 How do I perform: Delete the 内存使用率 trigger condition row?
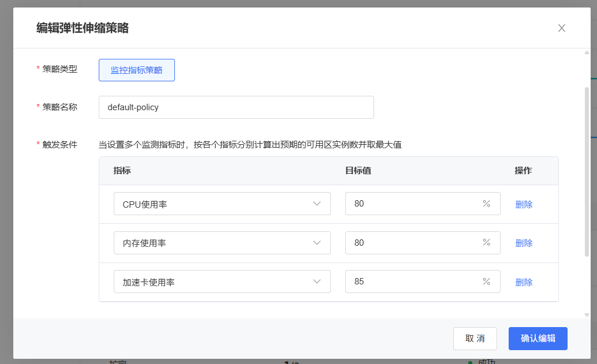pyautogui.click(x=524, y=243)
